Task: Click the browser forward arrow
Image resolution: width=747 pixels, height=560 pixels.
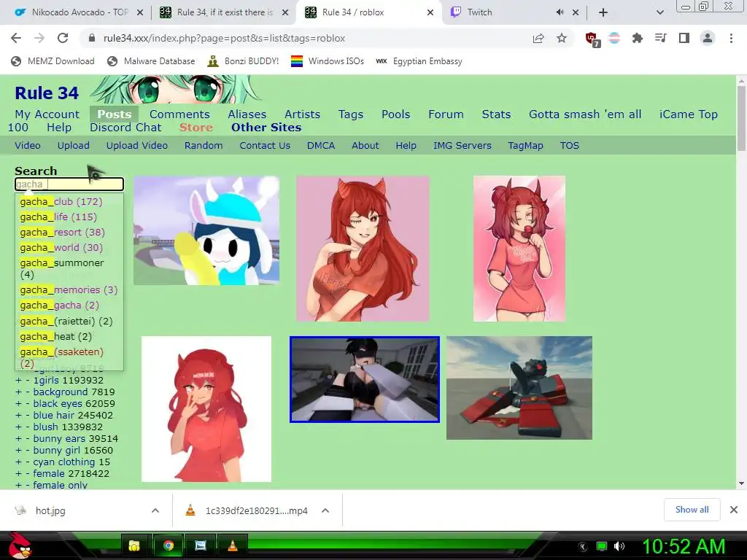Action: (39, 38)
